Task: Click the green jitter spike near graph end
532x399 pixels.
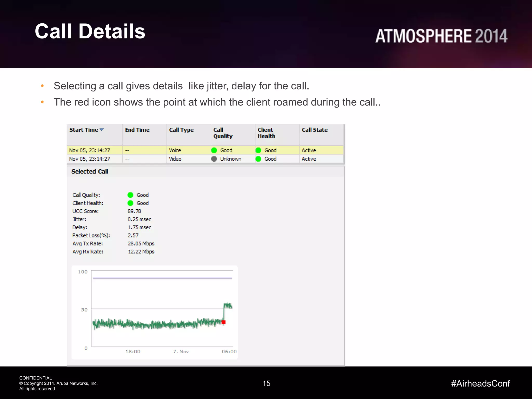Action: 228,305
